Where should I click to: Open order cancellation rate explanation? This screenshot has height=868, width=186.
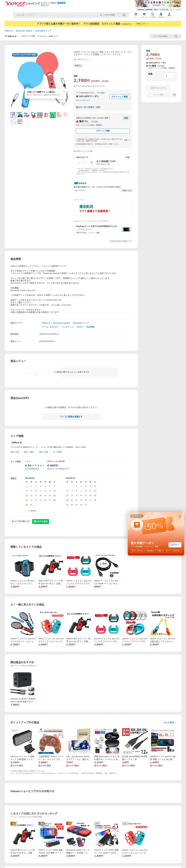point(58,469)
